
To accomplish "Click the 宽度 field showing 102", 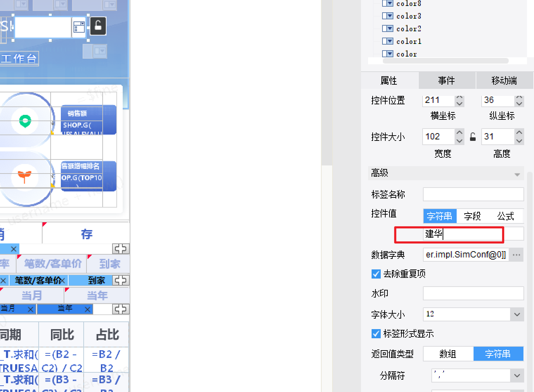I will [439, 137].
